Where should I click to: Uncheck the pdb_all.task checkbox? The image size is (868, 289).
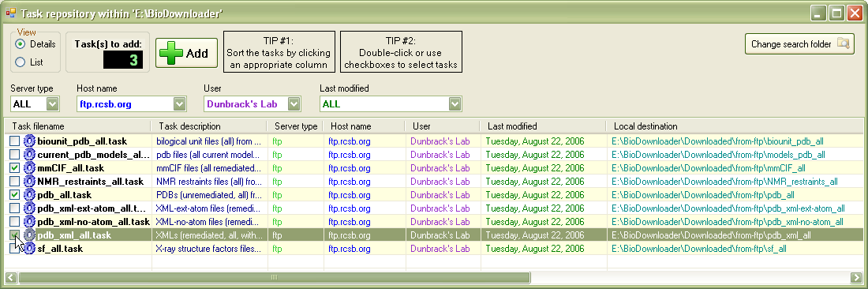14,195
